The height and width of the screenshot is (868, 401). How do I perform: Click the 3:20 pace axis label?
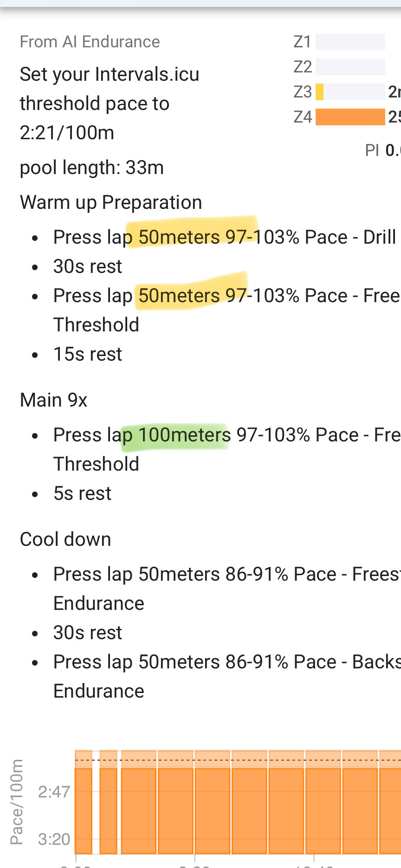[x=54, y=839]
